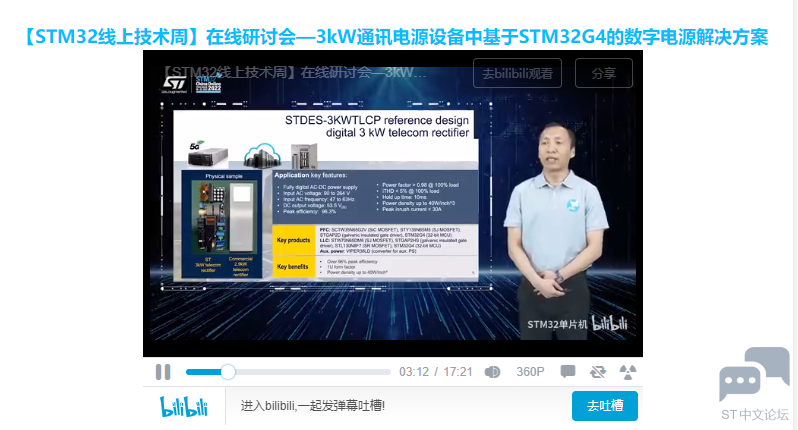The image size is (798, 430).
Task: Click the bilibili watermark logo in video
Action: point(610,323)
